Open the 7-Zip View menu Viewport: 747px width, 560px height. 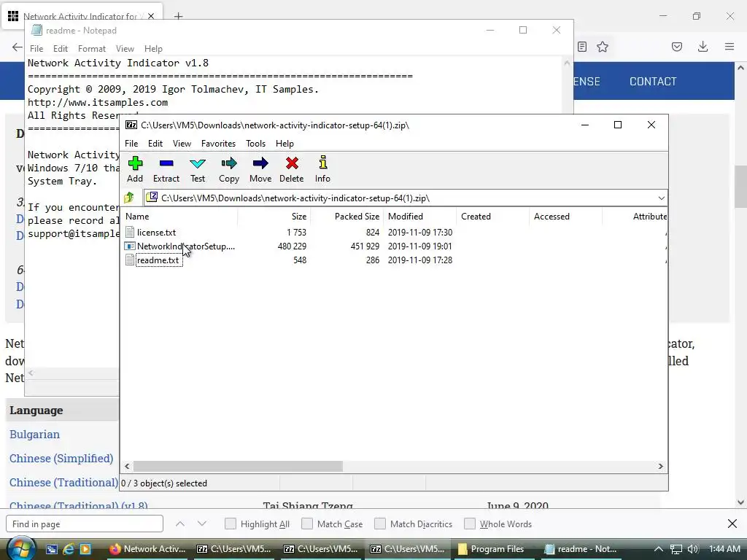coord(182,144)
